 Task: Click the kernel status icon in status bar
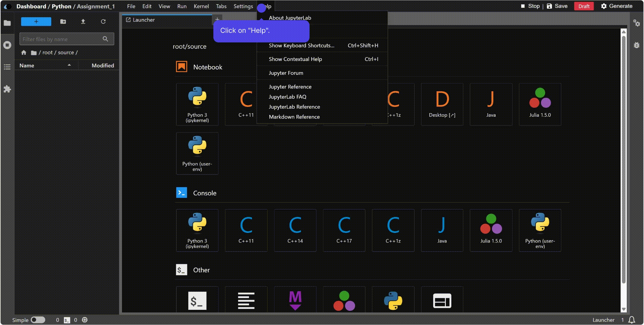(x=85, y=320)
